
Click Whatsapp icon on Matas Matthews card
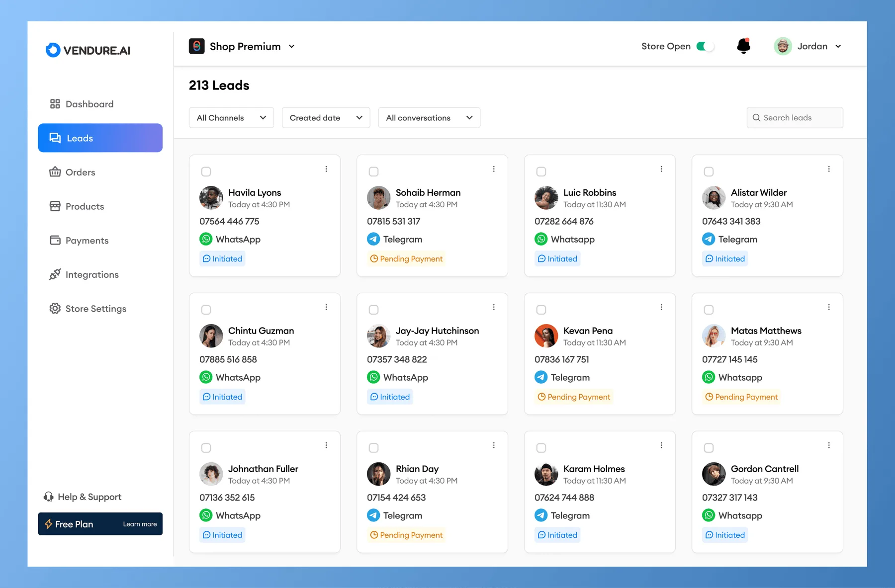click(x=709, y=377)
